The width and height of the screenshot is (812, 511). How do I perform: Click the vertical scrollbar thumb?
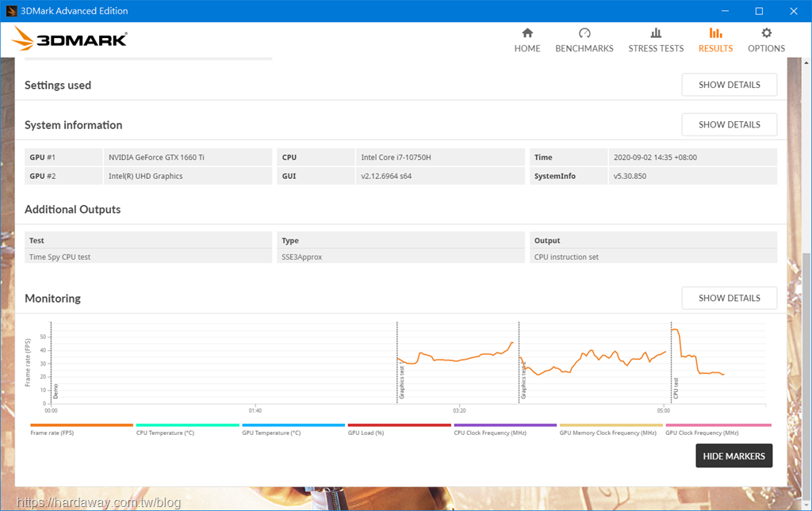(x=806, y=375)
